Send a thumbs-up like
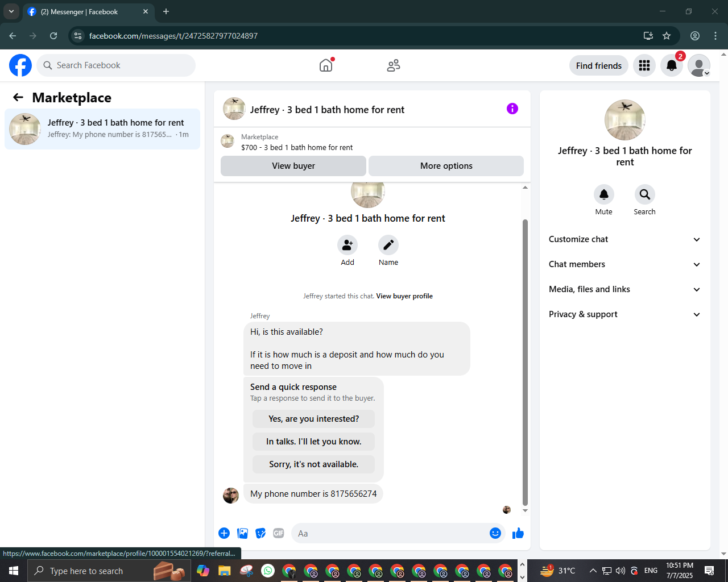The image size is (728, 582). [x=518, y=533]
